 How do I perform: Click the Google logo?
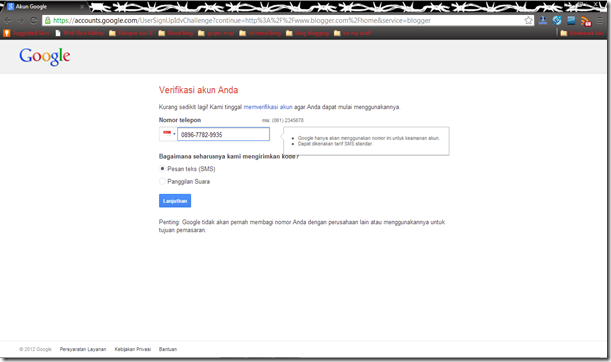coord(45,57)
